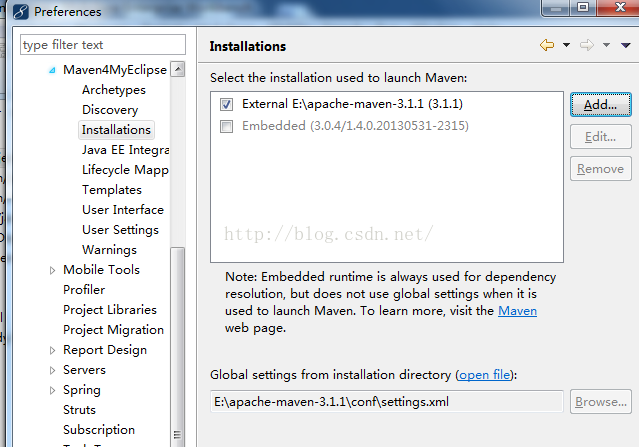Click the Preferences window title icon

[20, 11]
